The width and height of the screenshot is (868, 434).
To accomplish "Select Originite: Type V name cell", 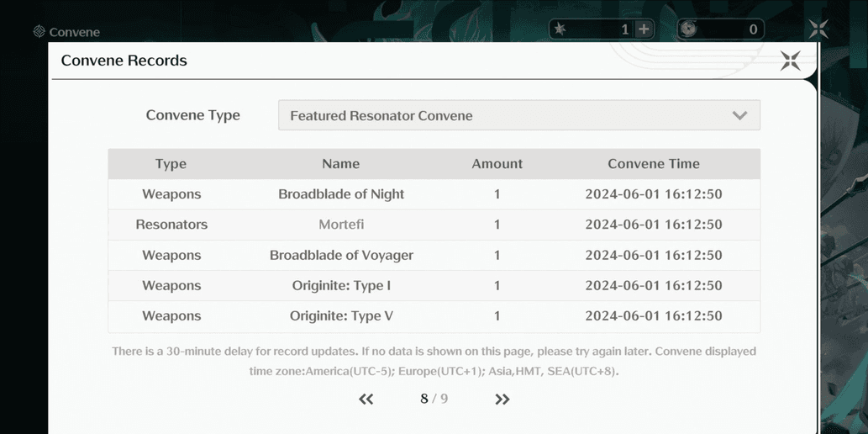I will coord(341,316).
